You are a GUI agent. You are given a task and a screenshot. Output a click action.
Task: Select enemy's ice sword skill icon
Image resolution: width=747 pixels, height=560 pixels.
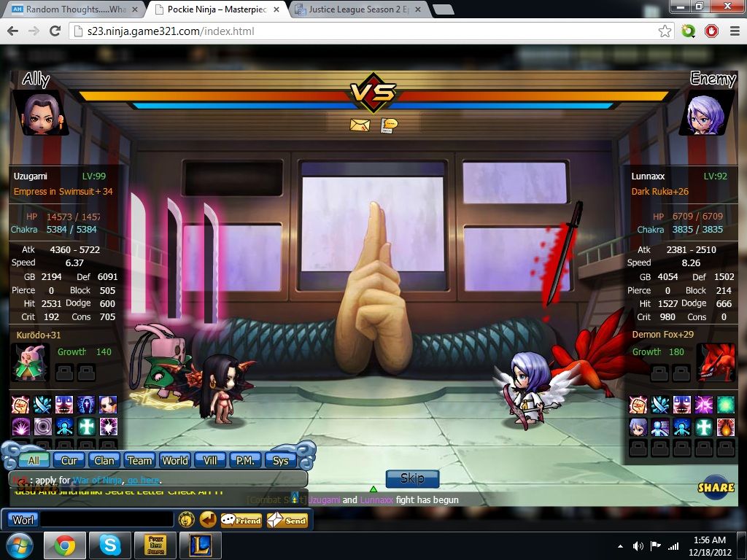[659, 405]
